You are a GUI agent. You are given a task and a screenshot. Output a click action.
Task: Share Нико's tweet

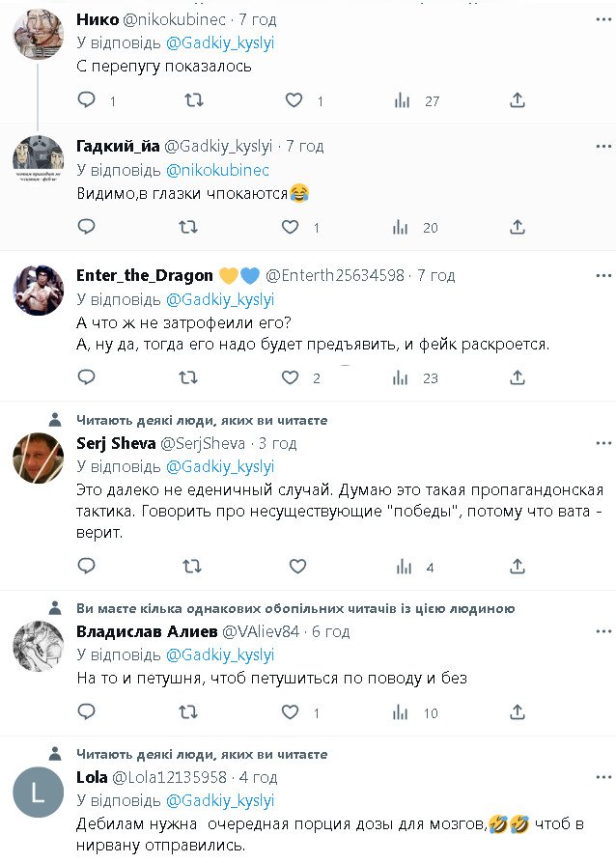point(518,100)
